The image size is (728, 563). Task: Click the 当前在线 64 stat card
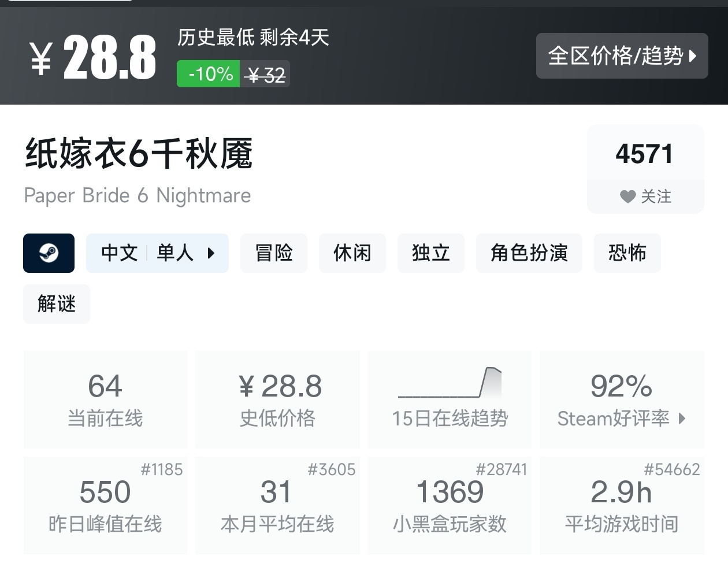pos(105,399)
